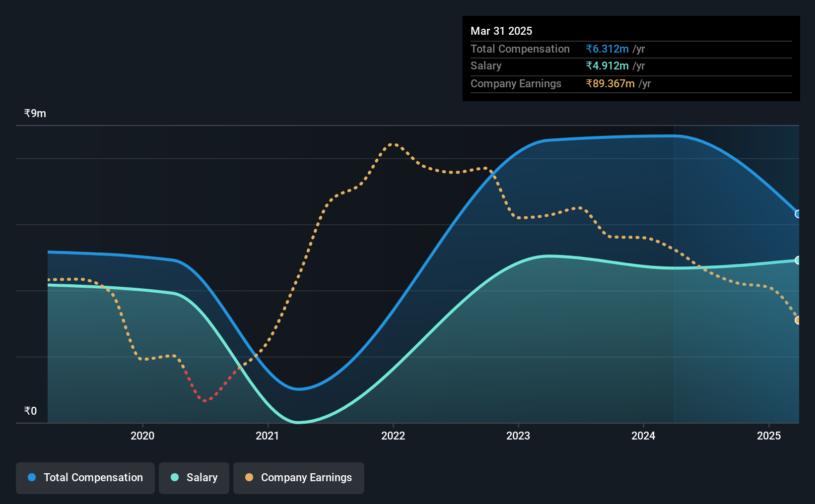The width and height of the screenshot is (815, 504).
Task: Click the ₹4.912m Salary value in tooltip
Action: [x=607, y=66]
